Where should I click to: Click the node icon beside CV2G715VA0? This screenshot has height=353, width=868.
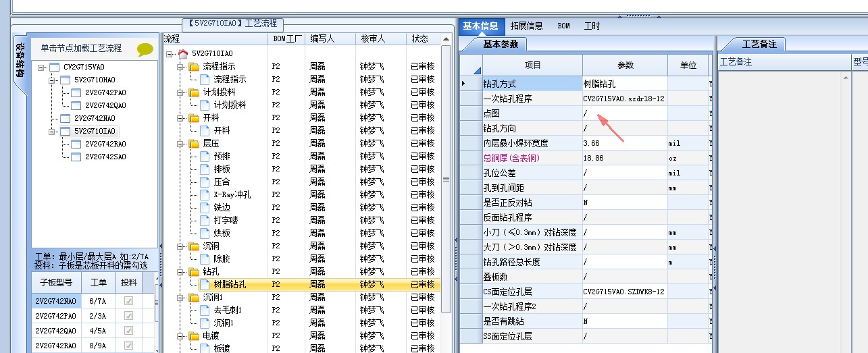coord(55,67)
